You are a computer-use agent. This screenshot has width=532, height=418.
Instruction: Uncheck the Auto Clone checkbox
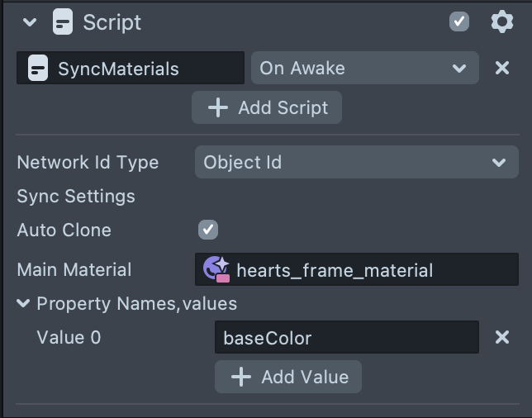[208, 230]
